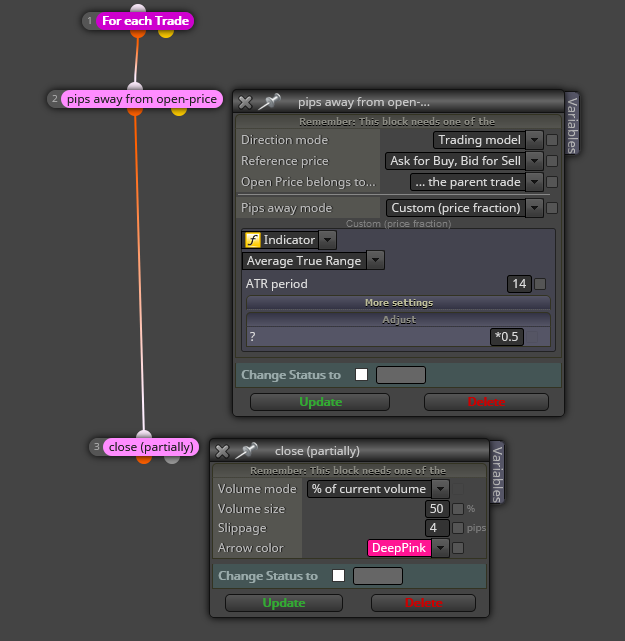625x641 pixels.
Task: Click the Slippage 4 field
Action: (437, 528)
